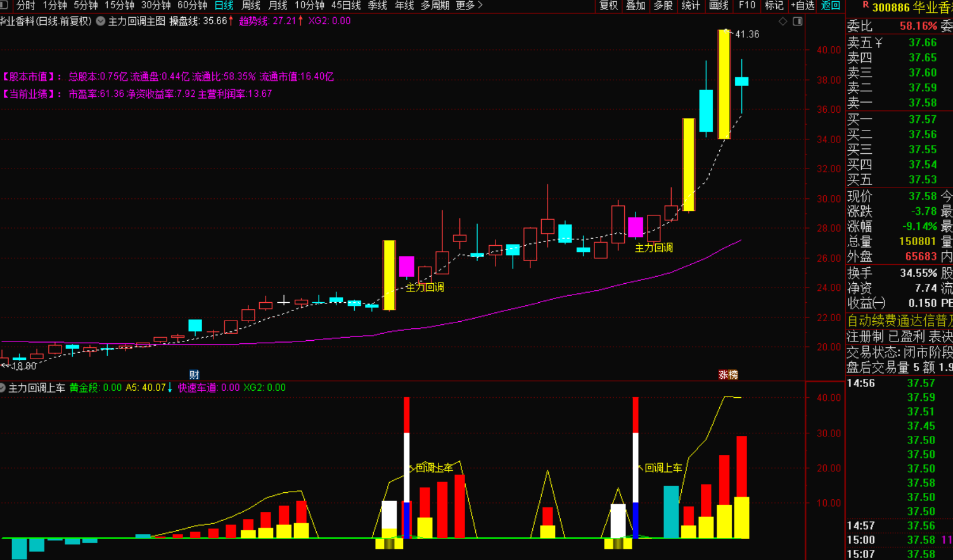The height and width of the screenshot is (560, 953).
Task: Click the 复权 adjustment button
Action: (x=608, y=6)
